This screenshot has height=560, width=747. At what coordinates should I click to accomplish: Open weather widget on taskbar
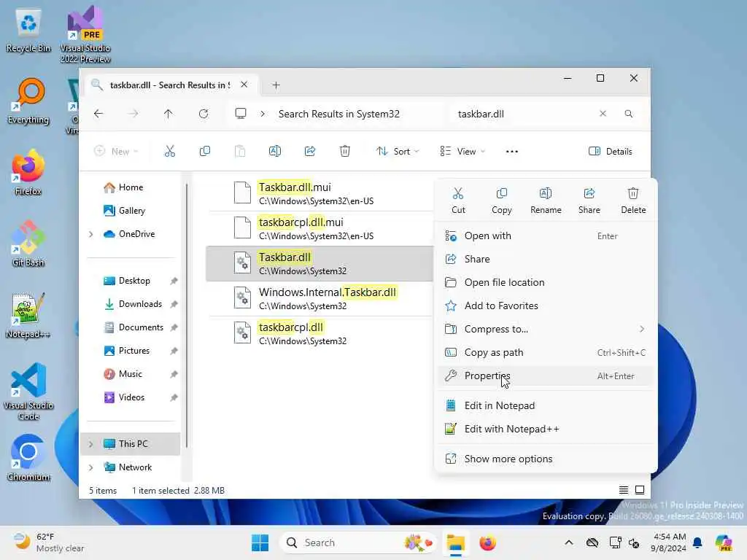pyautogui.click(x=49, y=542)
